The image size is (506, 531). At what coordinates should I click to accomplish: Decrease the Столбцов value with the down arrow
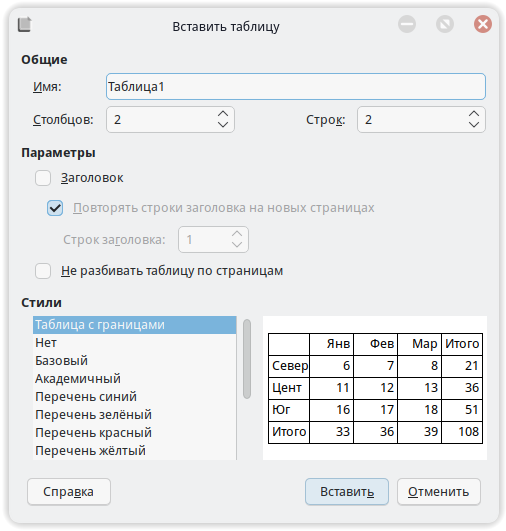tap(223, 125)
